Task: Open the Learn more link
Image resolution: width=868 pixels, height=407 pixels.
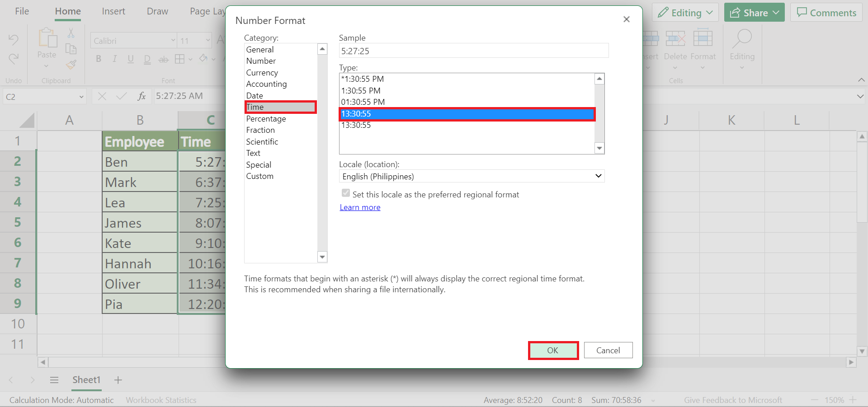Action: 360,207
